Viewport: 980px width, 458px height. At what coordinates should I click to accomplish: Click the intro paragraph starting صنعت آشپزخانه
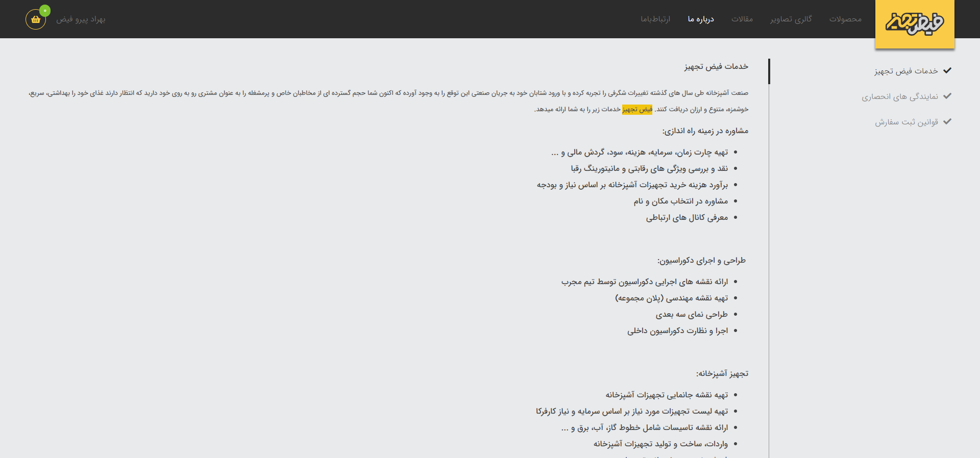click(x=388, y=101)
